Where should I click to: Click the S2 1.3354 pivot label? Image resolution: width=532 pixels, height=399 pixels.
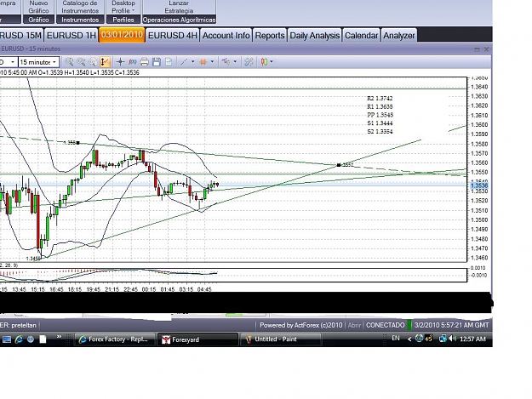[380, 132]
